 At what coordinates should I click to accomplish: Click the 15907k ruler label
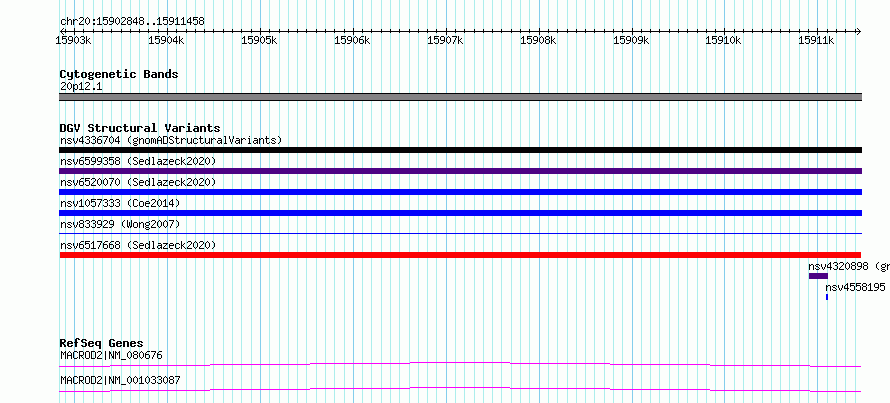[x=445, y=40]
